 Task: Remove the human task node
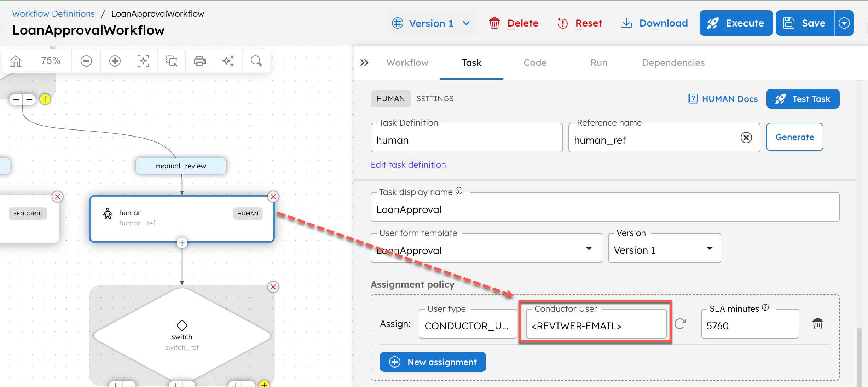[273, 197]
